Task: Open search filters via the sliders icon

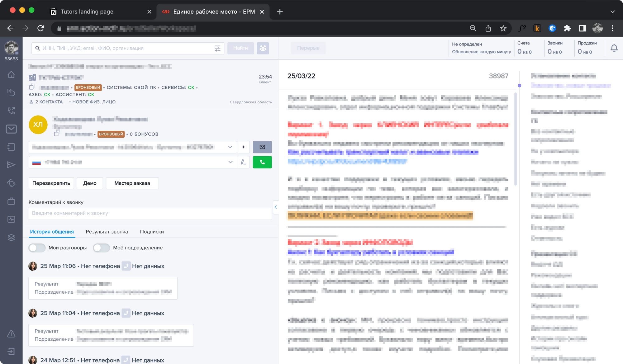Action: coord(218,48)
